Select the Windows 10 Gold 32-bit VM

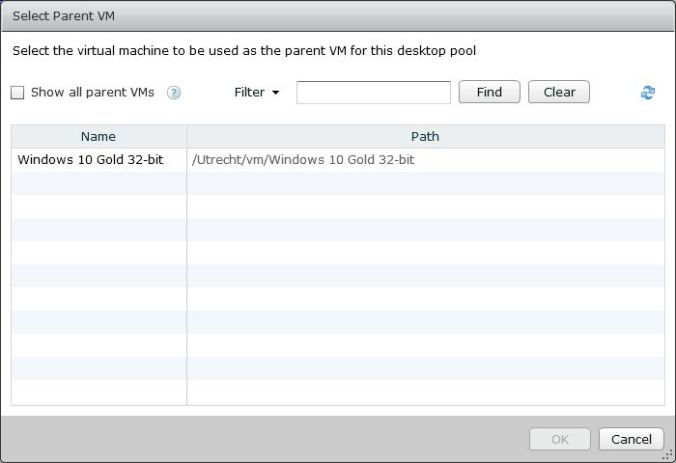[x=90, y=159]
